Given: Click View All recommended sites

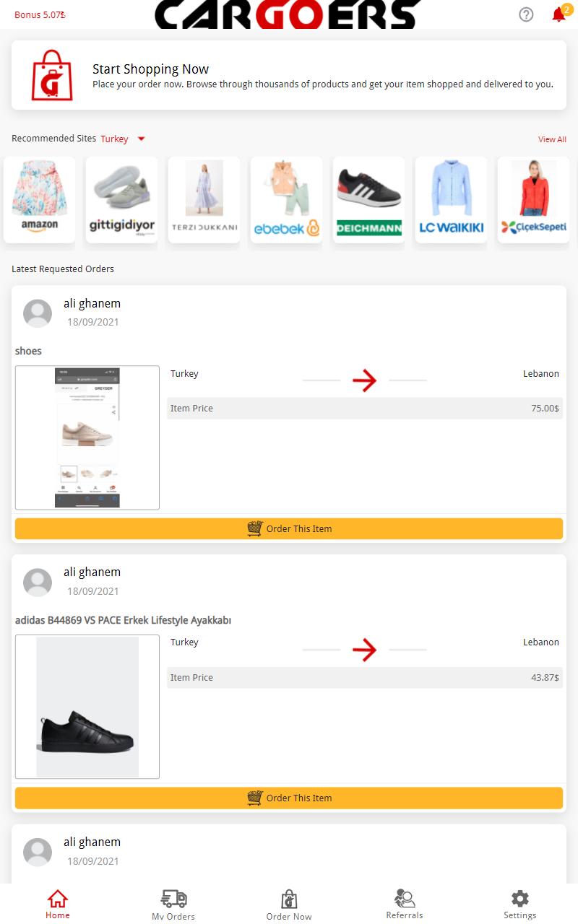Looking at the screenshot, I should (552, 139).
